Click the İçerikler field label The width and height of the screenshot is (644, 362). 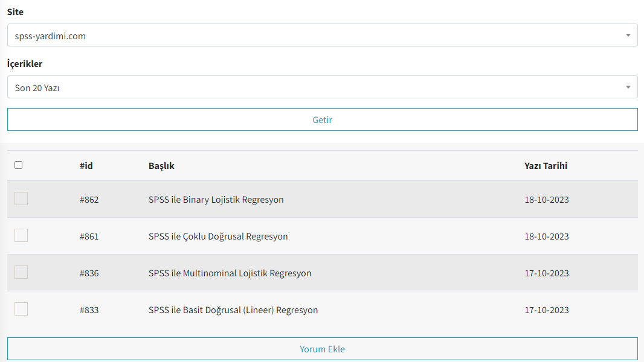click(x=25, y=63)
